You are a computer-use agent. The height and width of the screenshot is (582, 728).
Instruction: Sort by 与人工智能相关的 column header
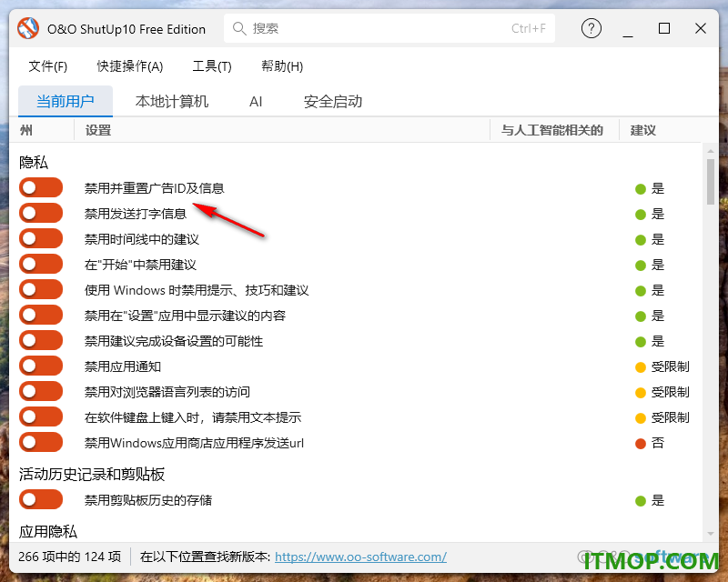[552, 130]
